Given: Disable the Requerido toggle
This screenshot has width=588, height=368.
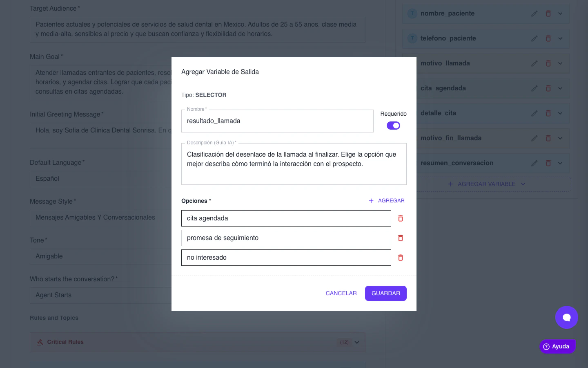Looking at the screenshot, I should pos(393,126).
